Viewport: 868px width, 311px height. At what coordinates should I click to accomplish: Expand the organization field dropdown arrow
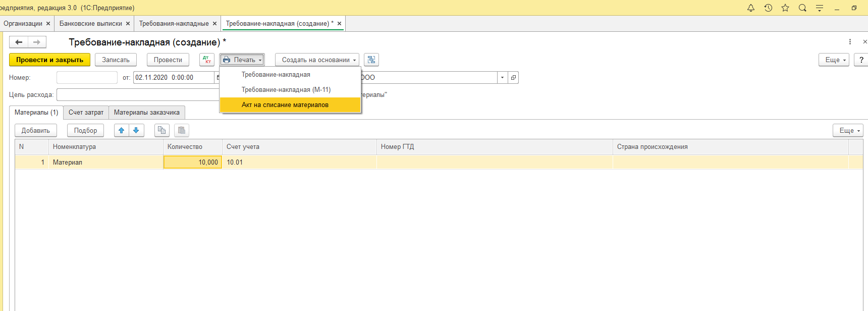point(502,77)
